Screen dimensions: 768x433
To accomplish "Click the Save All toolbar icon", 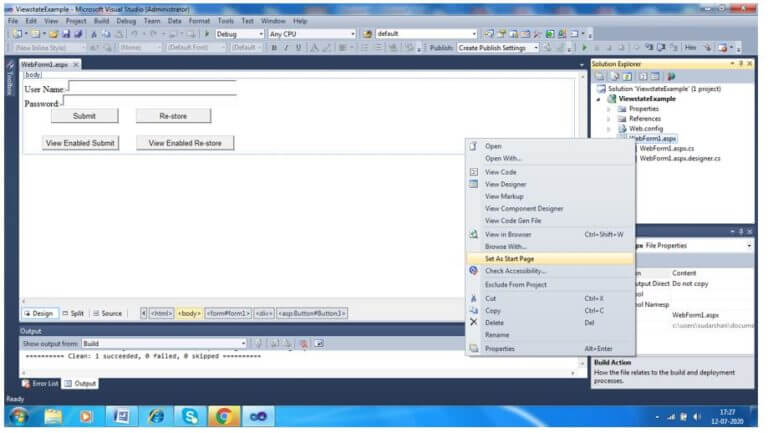I will [x=78, y=34].
